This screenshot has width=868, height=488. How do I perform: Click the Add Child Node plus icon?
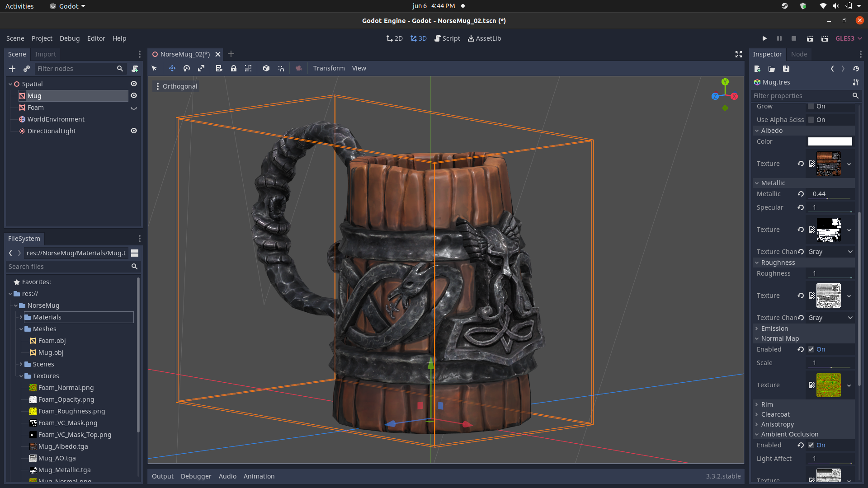12,69
